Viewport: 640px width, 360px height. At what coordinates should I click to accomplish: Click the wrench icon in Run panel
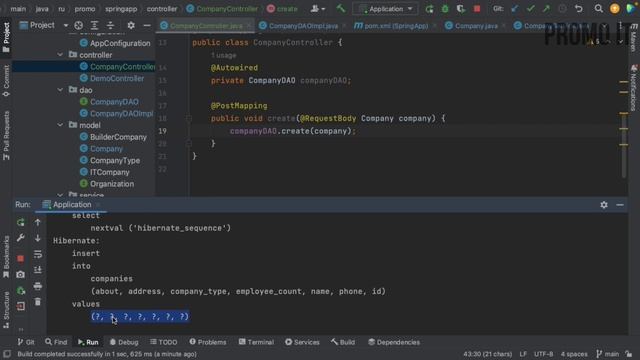[20, 238]
